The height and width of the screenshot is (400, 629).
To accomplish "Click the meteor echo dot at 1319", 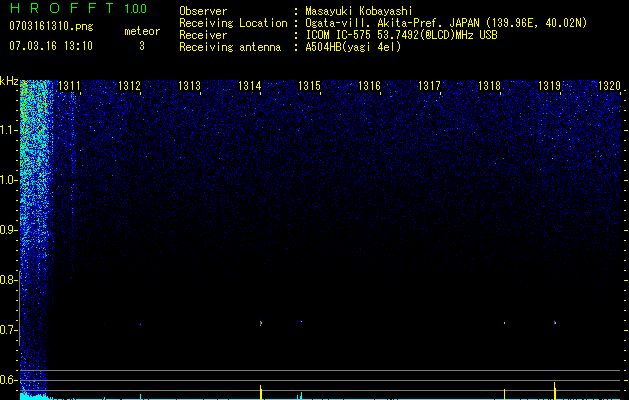I will (555, 322).
